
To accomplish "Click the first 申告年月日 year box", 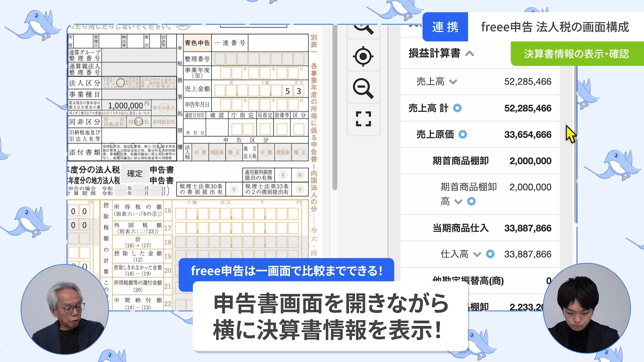I will (225, 104).
